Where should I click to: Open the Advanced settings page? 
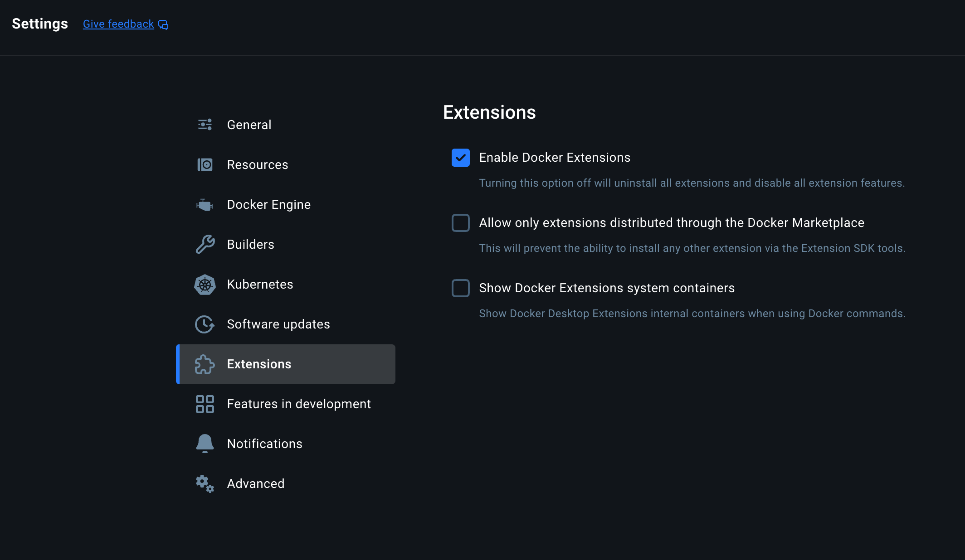pos(255,484)
